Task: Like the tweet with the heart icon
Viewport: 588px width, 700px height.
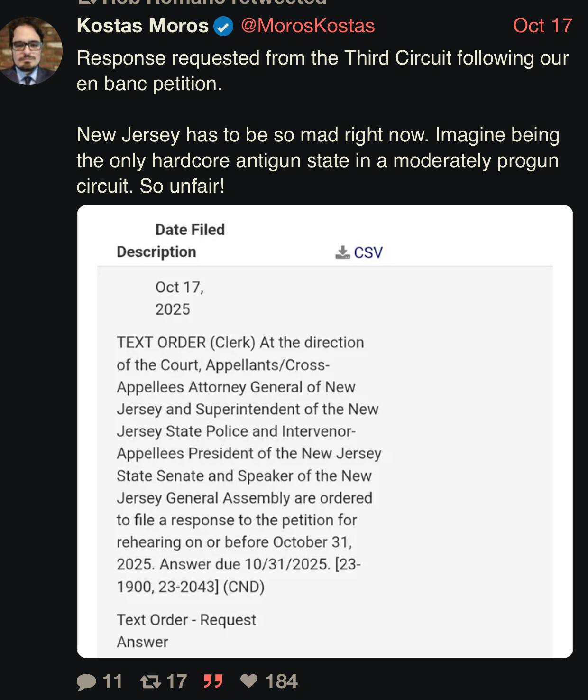Action: [249, 681]
